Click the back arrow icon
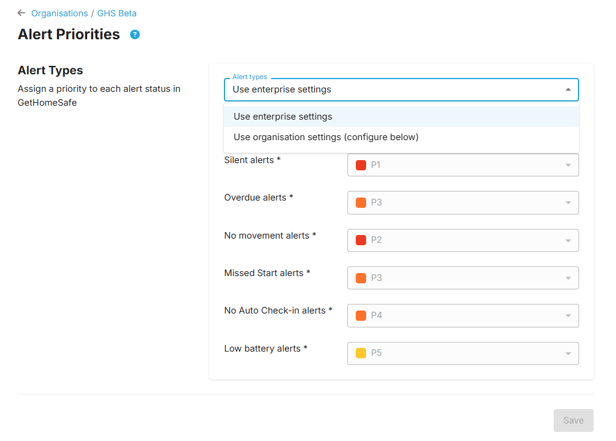This screenshot has width=616, height=441. (21, 13)
